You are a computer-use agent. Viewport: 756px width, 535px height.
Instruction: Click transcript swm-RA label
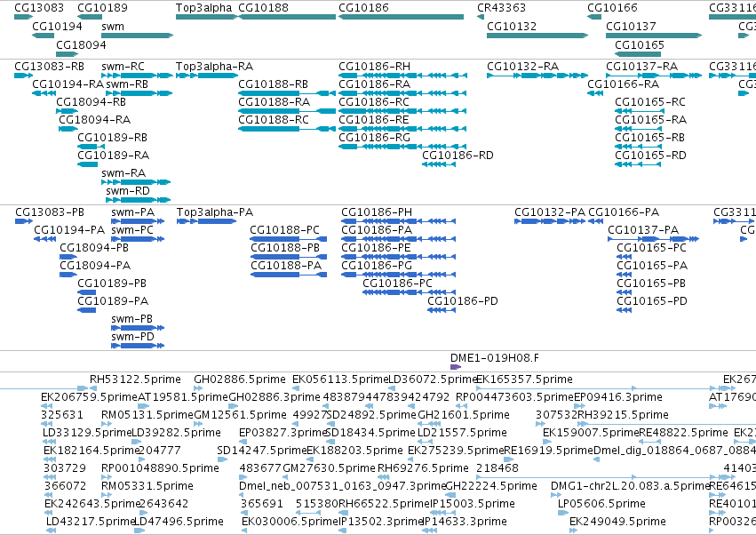pyautogui.click(x=123, y=172)
